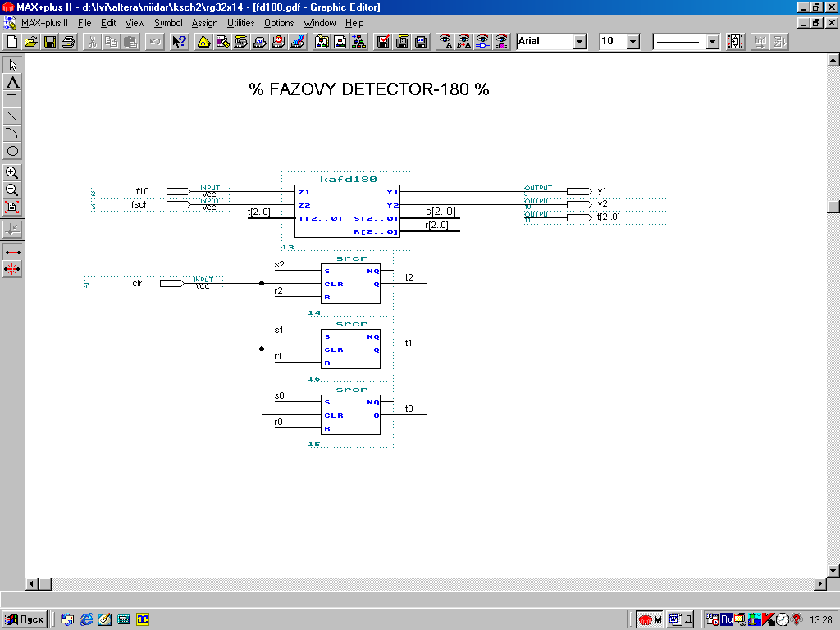Open the Floorplan Editor icon

click(x=222, y=41)
